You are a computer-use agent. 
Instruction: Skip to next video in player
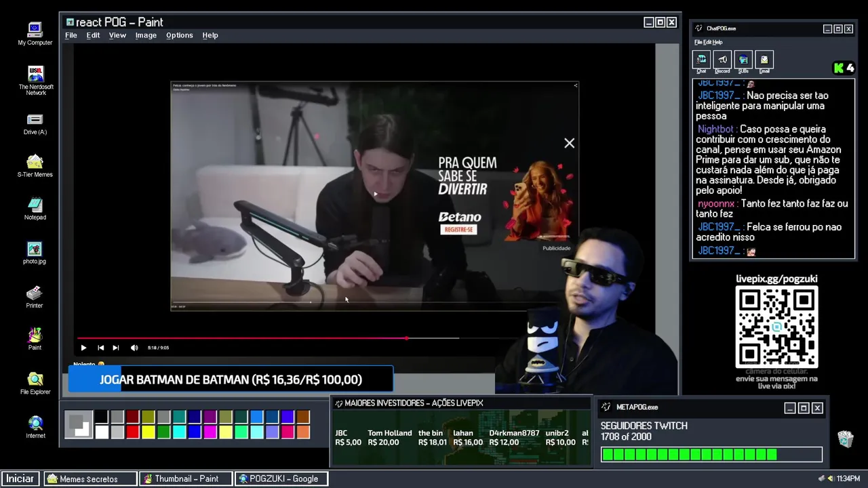[x=116, y=348]
